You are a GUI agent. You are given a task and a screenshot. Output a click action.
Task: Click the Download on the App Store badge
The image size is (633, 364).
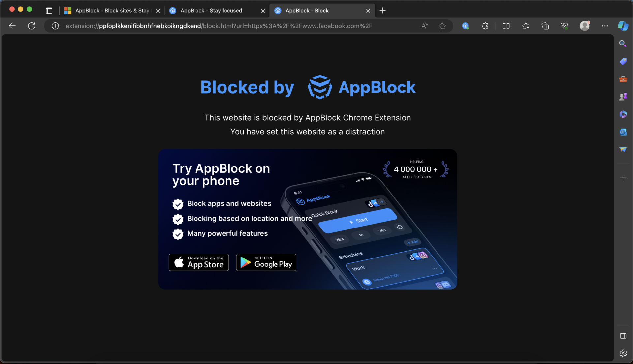pos(198,262)
